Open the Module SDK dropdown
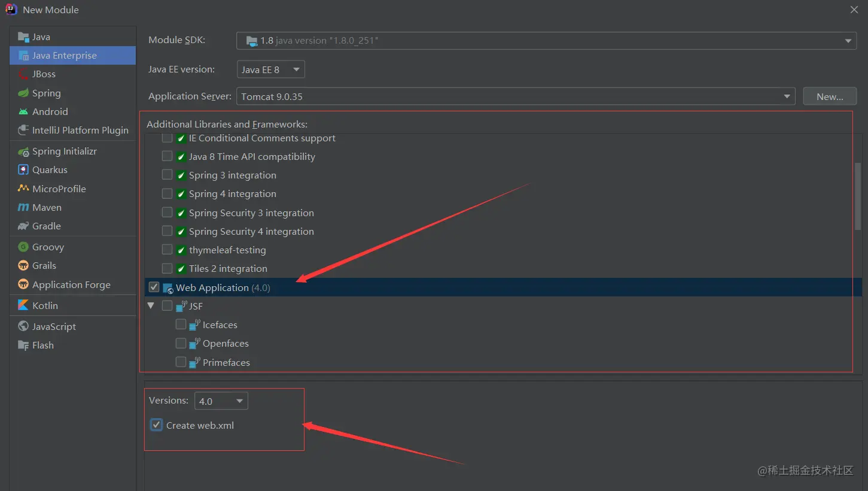The height and width of the screenshot is (491, 868). [x=547, y=41]
